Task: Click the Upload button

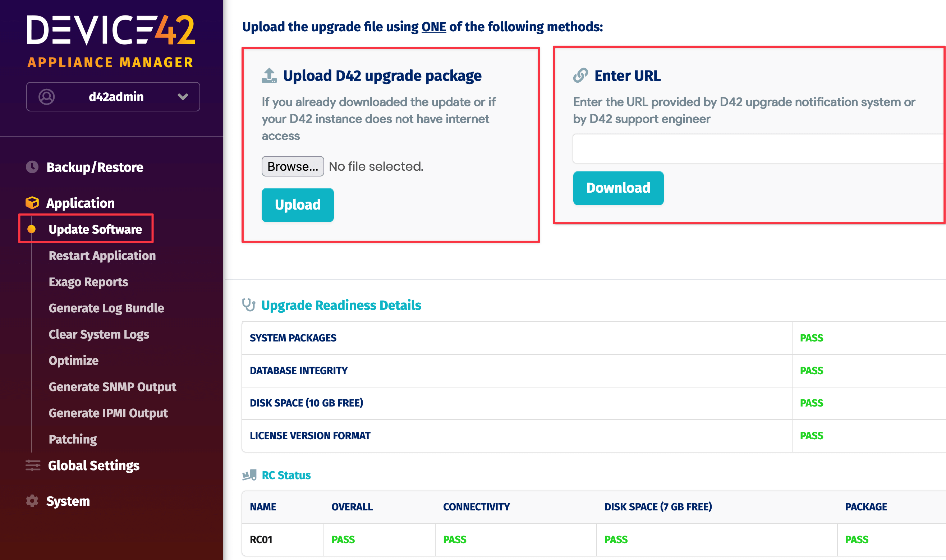Action: pos(297,205)
